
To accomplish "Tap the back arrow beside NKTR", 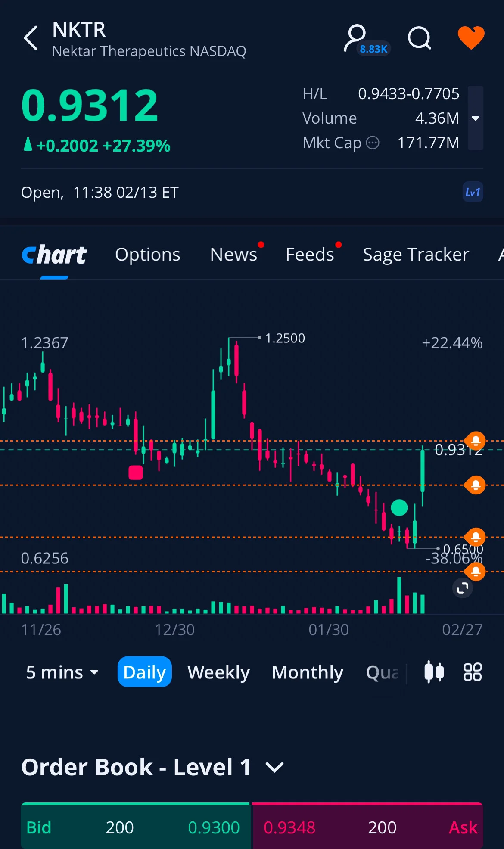I will click(31, 38).
